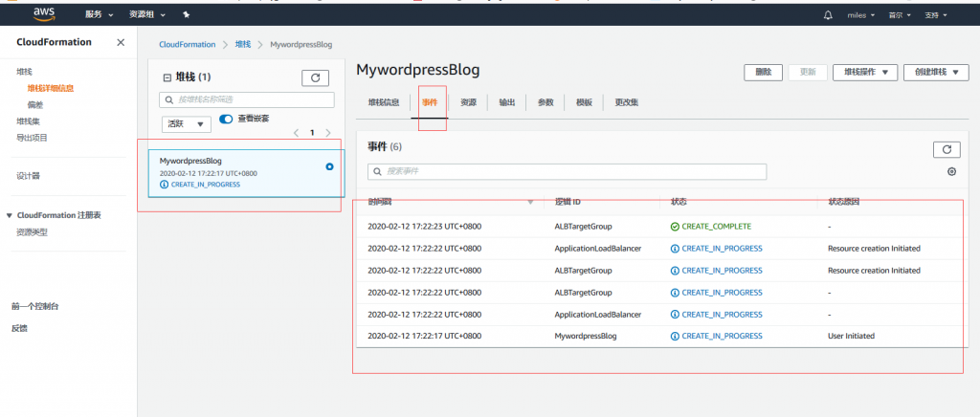The width and height of the screenshot is (980, 417).
Task: Click 前一个控制台 in the sidebar
Action: [x=35, y=306]
